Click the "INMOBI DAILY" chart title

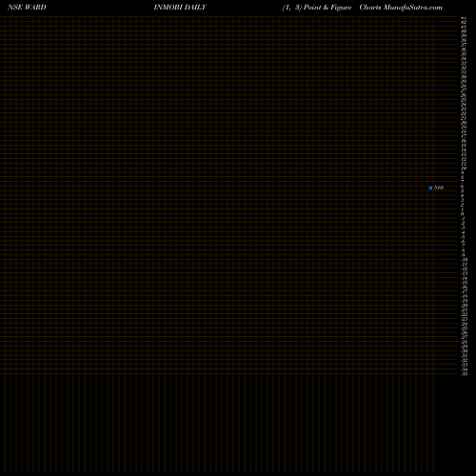(180, 8)
